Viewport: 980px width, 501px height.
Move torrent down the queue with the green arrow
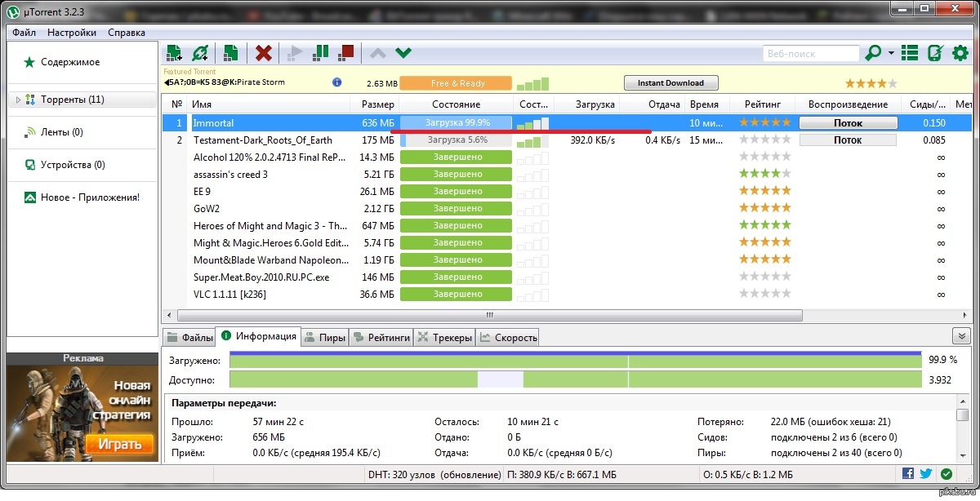click(x=403, y=53)
